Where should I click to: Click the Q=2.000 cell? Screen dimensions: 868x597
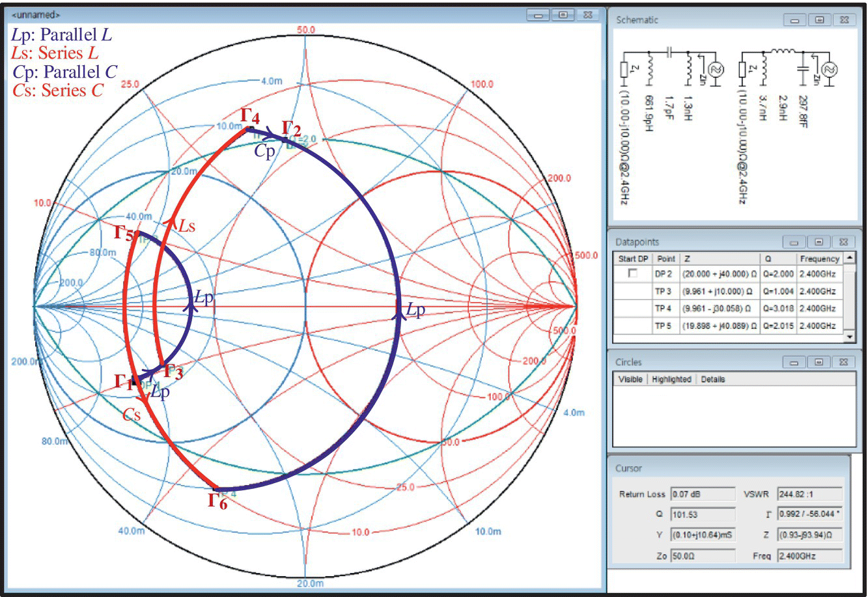778,274
